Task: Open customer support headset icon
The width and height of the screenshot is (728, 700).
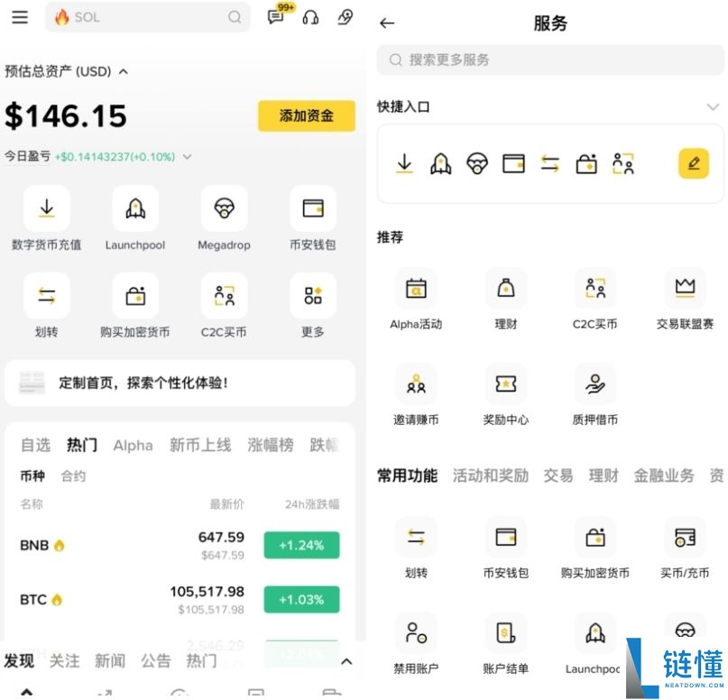Action: [310, 17]
